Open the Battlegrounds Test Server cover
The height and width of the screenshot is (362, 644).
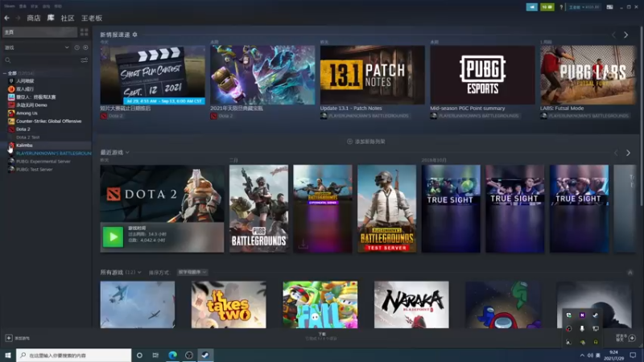(x=387, y=208)
